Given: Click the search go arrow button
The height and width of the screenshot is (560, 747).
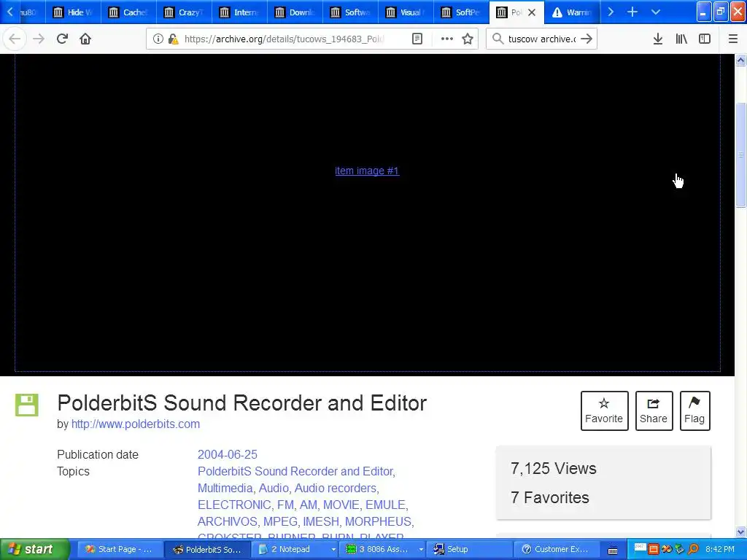Looking at the screenshot, I should [x=587, y=39].
